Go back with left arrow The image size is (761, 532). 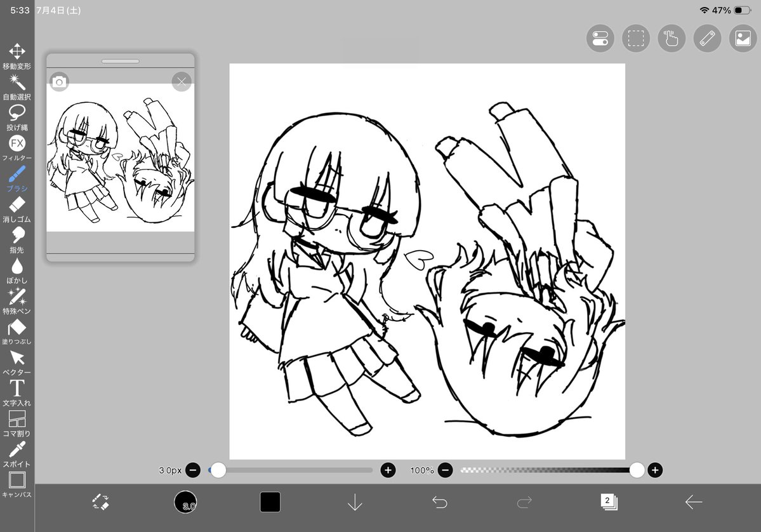(x=694, y=502)
